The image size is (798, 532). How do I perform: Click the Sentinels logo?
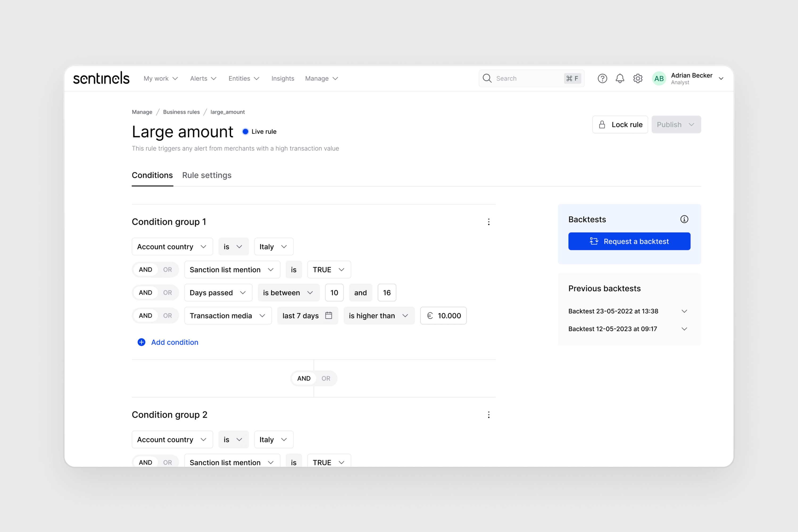pyautogui.click(x=101, y=78)
